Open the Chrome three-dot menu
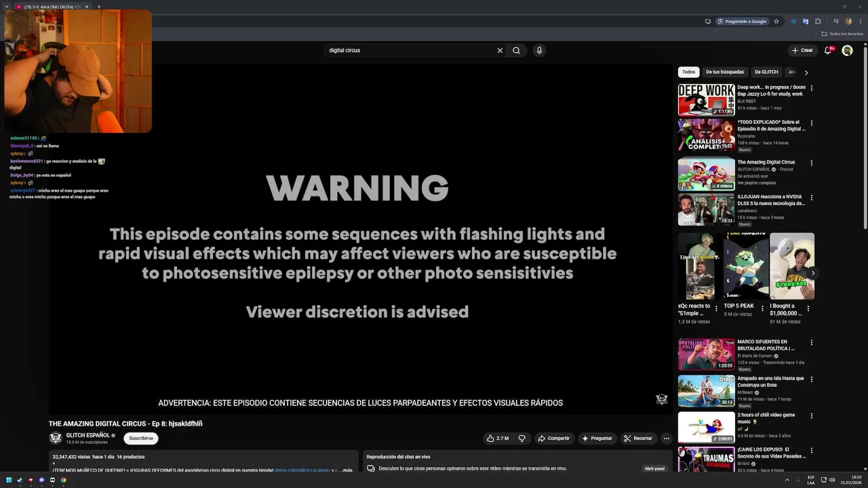 click(x=860, y=21)
